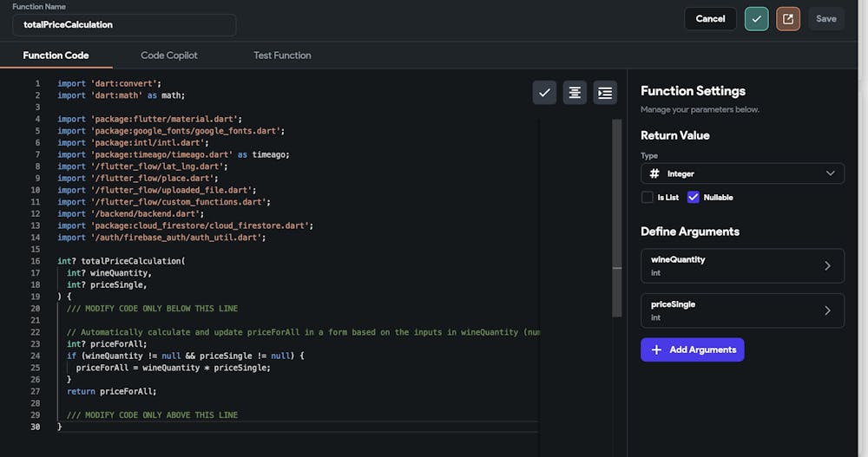868x457 pixels.
Task: Click the 'MODIFY CODE ONLY BELOW THIS LINE' comment
Action: [x=152, y=309]
